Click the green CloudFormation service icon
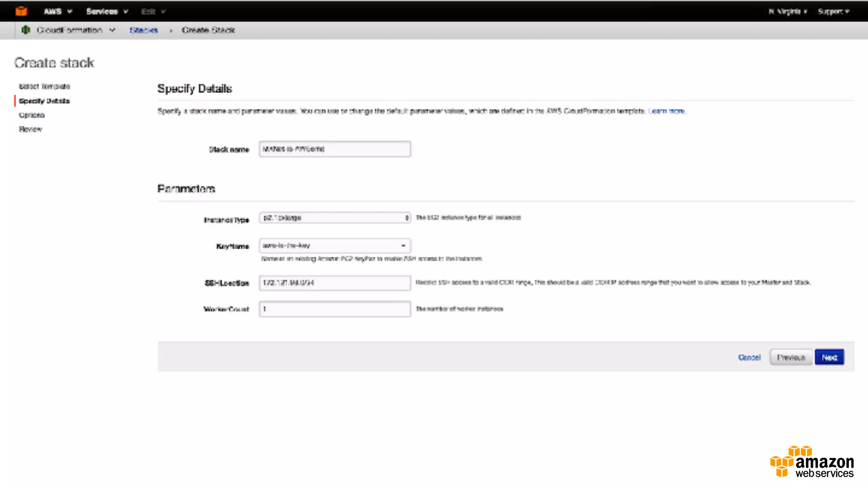Screen dimensions: 868x488 [x=26, y=30]
